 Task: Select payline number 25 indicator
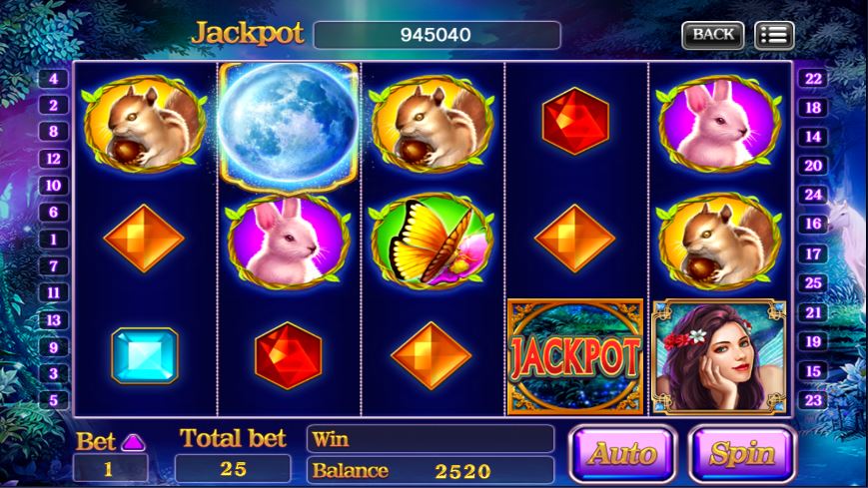pos(813,283)
